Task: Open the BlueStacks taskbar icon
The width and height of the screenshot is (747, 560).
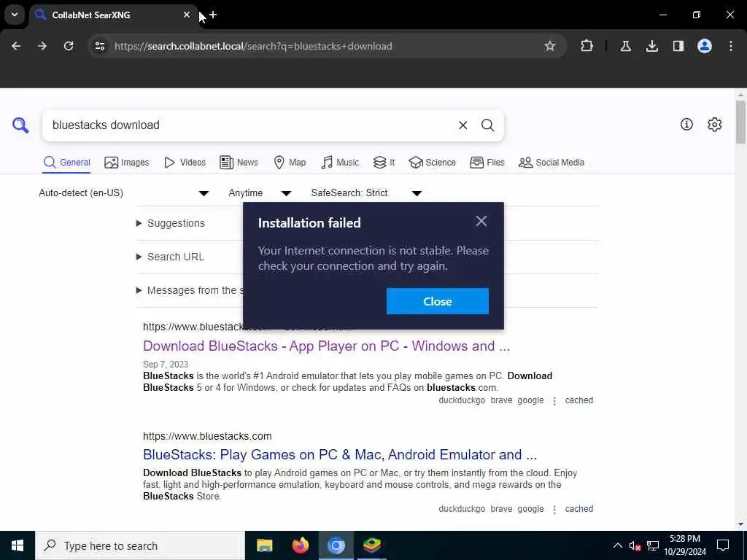Action: point(372,545)
